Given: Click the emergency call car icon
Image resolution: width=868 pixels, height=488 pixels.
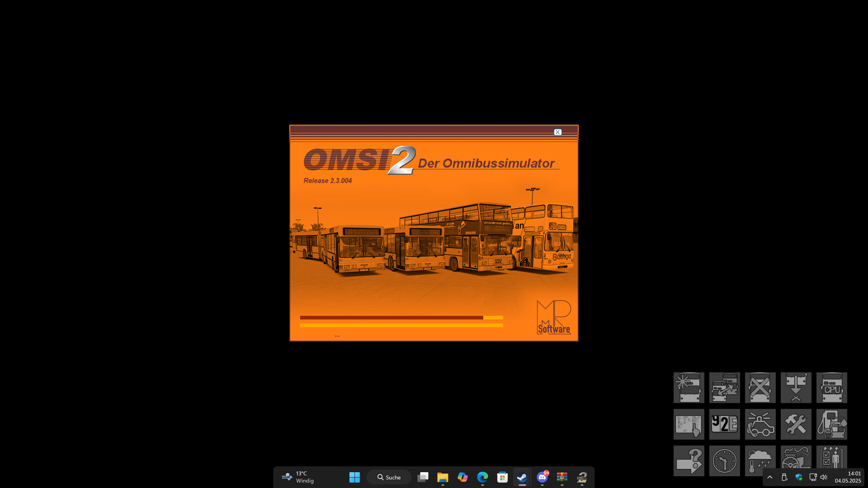Looking at the screenshot, I should tap(760, 424).
